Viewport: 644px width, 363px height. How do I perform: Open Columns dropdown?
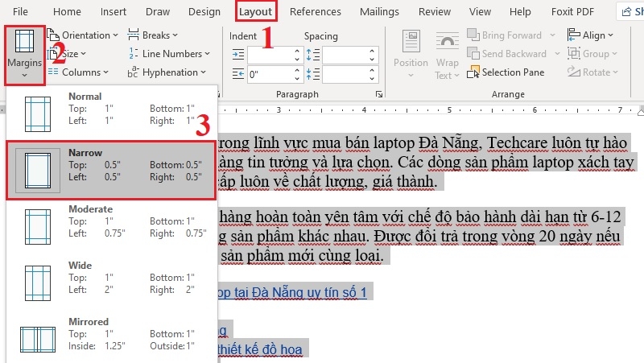78,72
